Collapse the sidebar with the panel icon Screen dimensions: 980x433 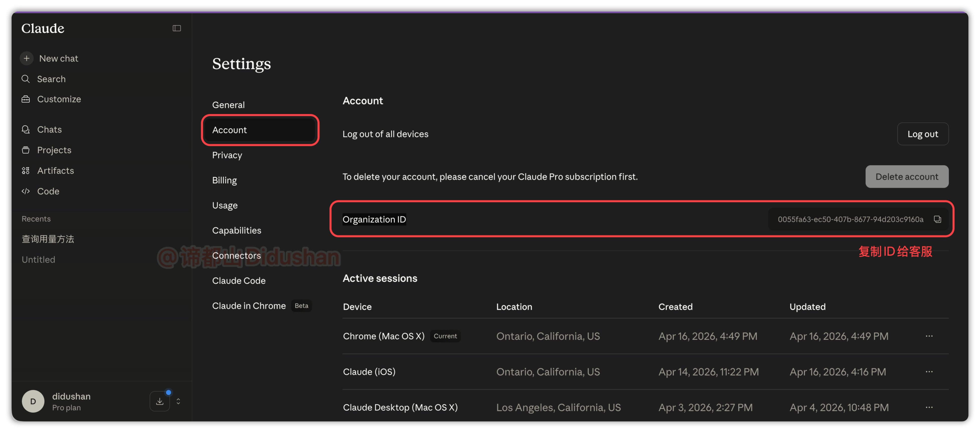176,28
